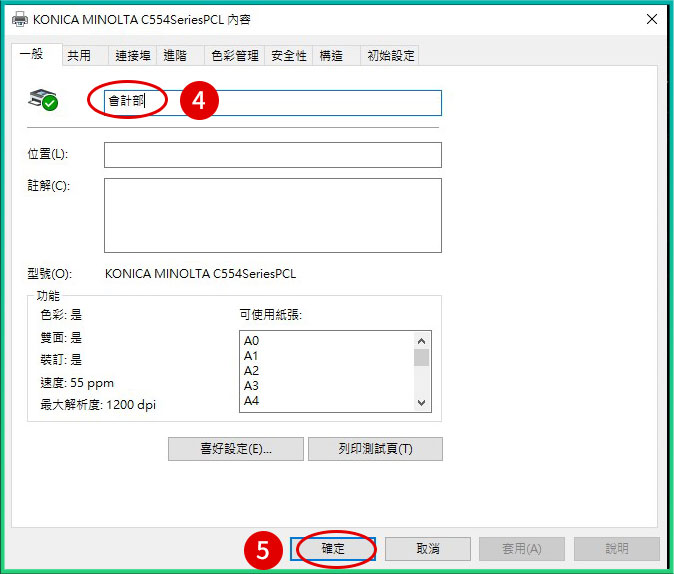Click the 色彩: 是 text
The image size is (674, 574).
61,315
